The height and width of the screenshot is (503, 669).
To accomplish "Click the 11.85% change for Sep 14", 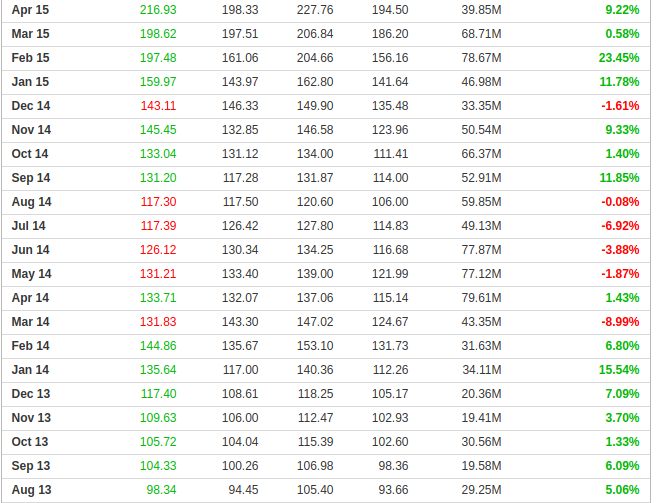I will coord(618,178).
